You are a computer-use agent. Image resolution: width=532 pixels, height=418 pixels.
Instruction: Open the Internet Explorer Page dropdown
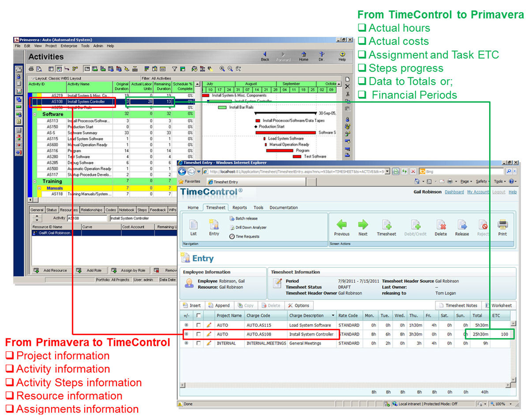coord(466,182)
